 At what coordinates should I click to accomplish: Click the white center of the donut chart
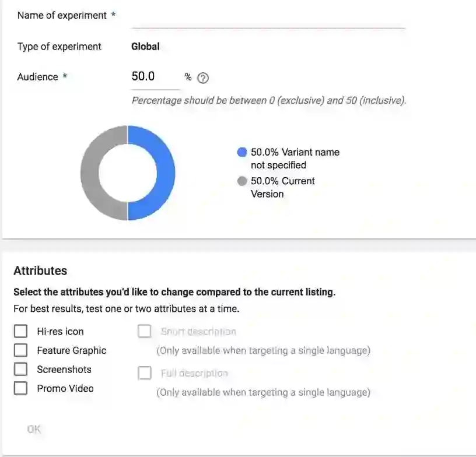click(x=128, y=173)
